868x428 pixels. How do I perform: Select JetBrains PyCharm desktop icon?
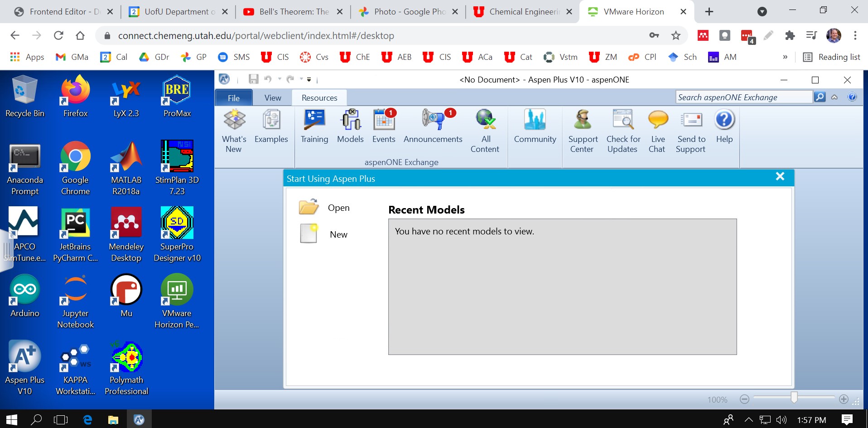(76, 235)
